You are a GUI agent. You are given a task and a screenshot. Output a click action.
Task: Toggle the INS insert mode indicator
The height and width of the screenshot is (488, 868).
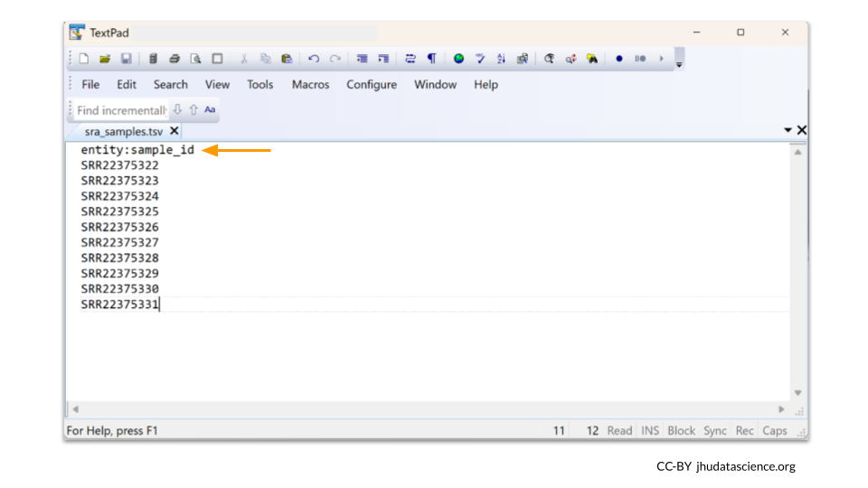650,431
